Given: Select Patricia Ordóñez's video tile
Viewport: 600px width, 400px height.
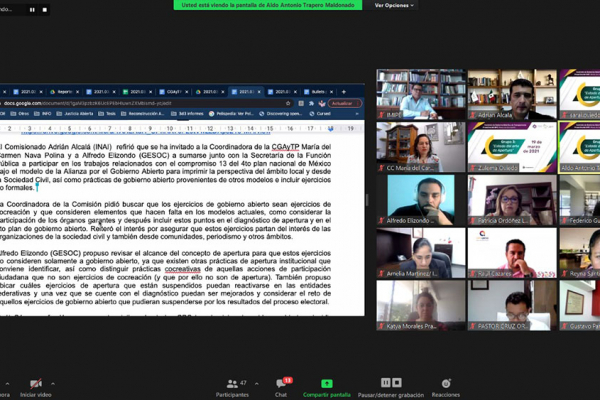Looking at the screenshot, I should click(x=512, y=200).
